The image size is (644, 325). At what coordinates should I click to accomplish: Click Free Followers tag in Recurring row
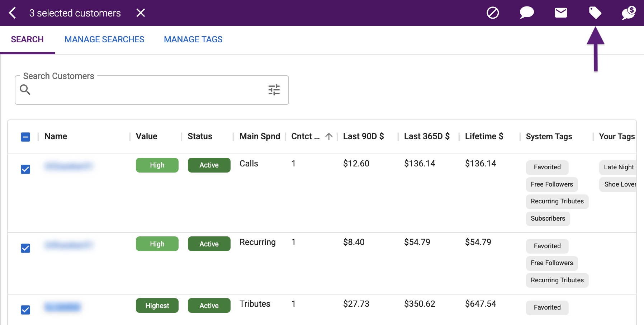(552, 263)
